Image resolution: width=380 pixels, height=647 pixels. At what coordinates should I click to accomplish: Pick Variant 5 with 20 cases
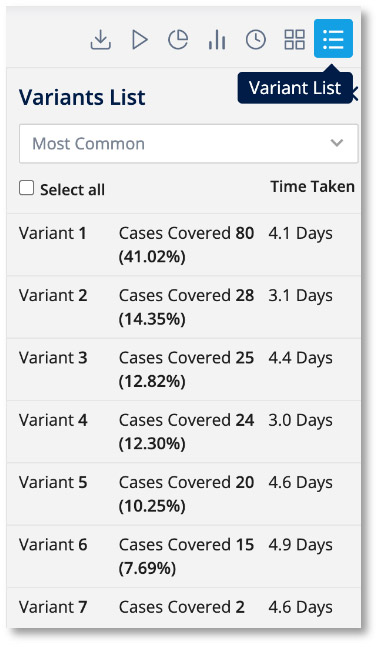point(184,494)
